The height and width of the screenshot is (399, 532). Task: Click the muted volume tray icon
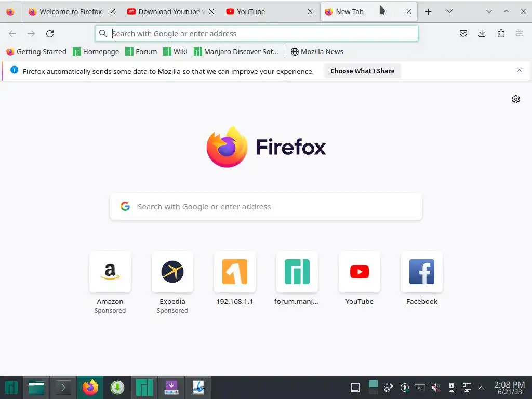click(x=436, y=388)
